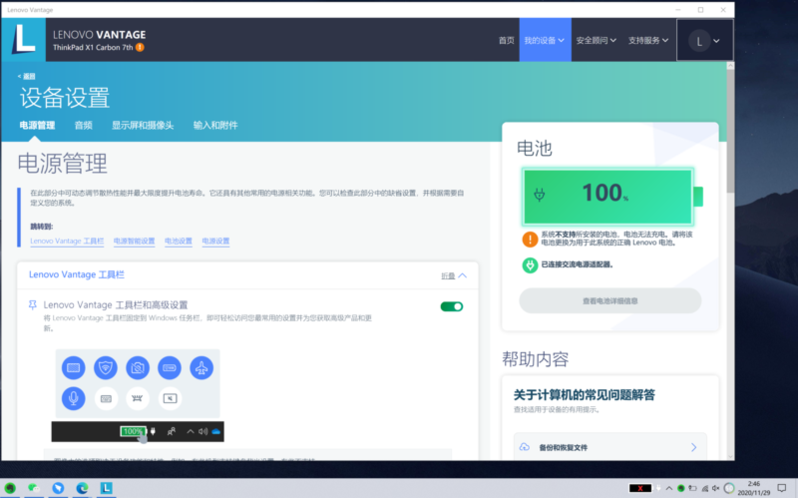Screen dimensions: 798x498
Task: Jump to 电源智能设置 link
Action: point(134,241)
